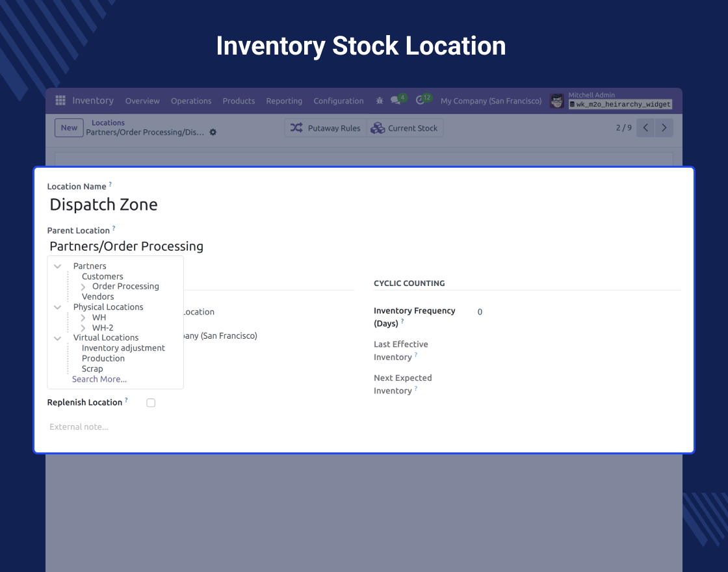Screen dimensions: 728x572
Task: Collapse the Virtual Locations node
Action: pyautogui.click(x=58, y=338)
